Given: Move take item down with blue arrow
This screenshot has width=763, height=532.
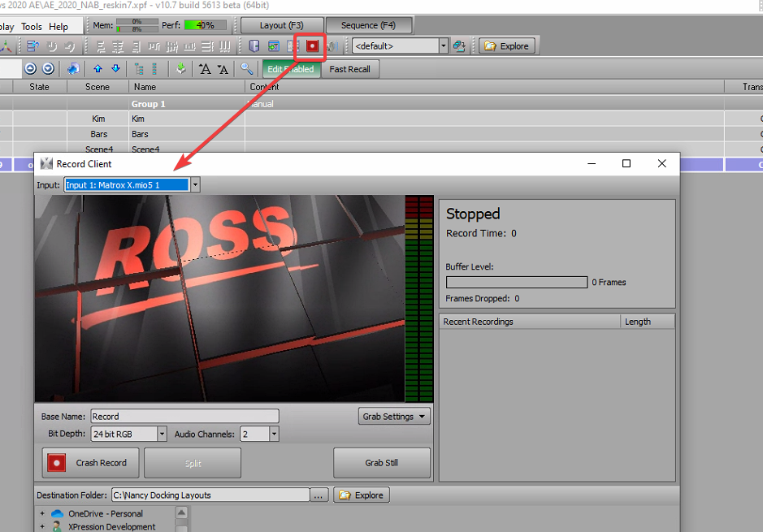Looking at the screenshot, I should tap(116, 69).
